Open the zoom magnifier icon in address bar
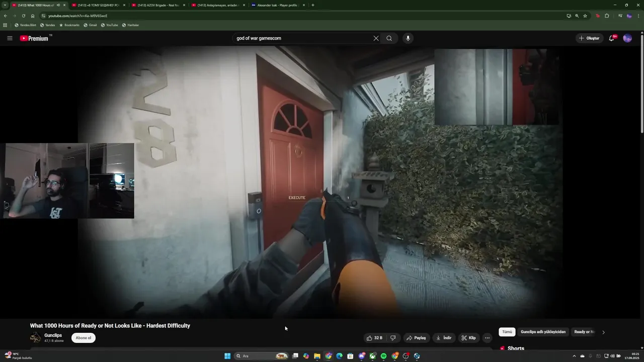Viewport: 644px width, 362px height. pos(577,16)
